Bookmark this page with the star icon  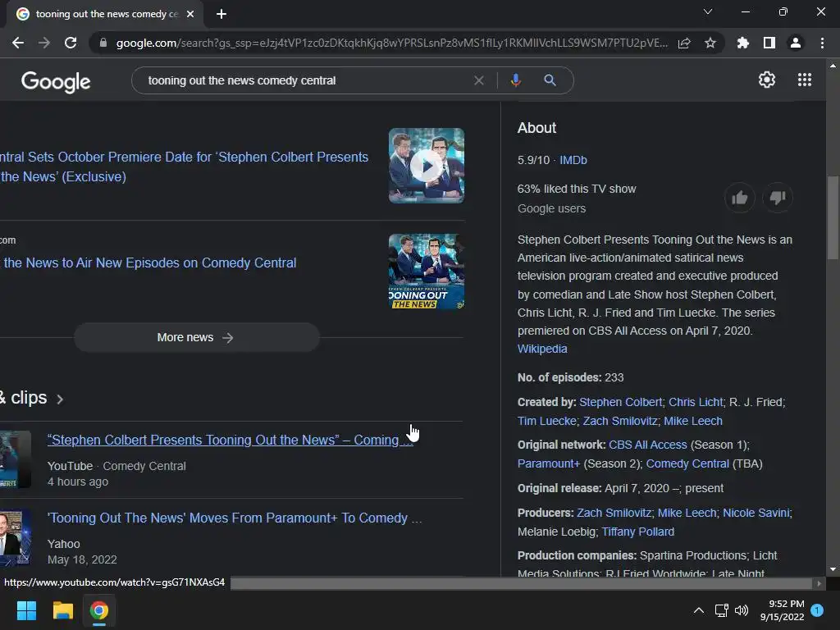(x=710, y=43)
